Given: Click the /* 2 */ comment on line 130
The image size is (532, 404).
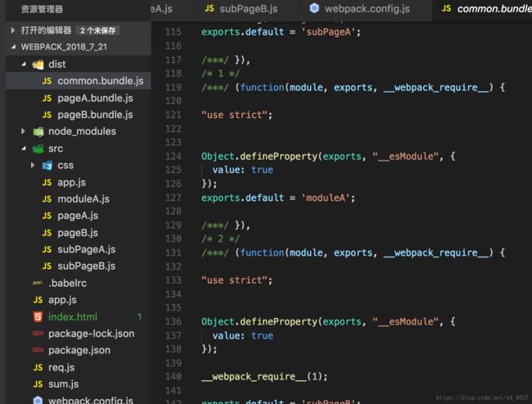Looking at the screenshot, I should click(x=220, y=238).
